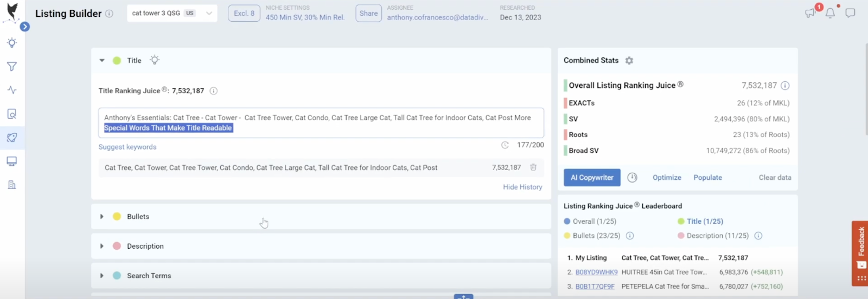Click the lightbulb icon in left sidebar
This screenshot has width=868, height=299.
coord(12,43)
